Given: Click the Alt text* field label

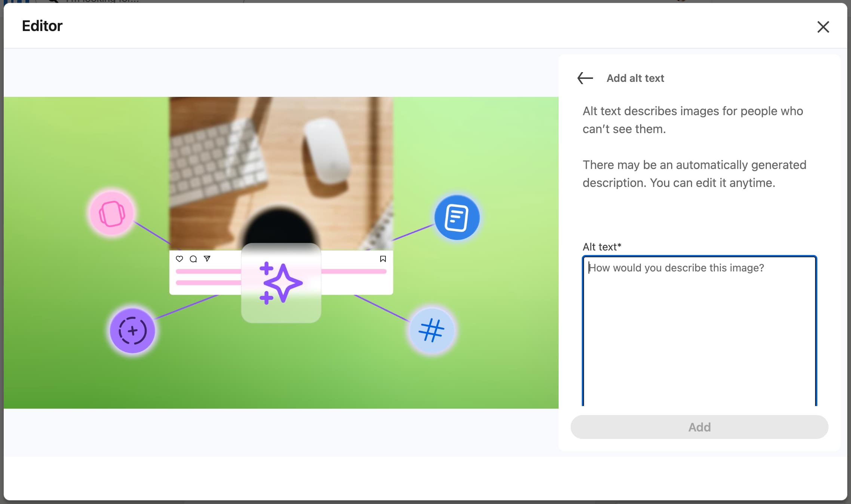Looking at the screenshot, I should [602, 247].
